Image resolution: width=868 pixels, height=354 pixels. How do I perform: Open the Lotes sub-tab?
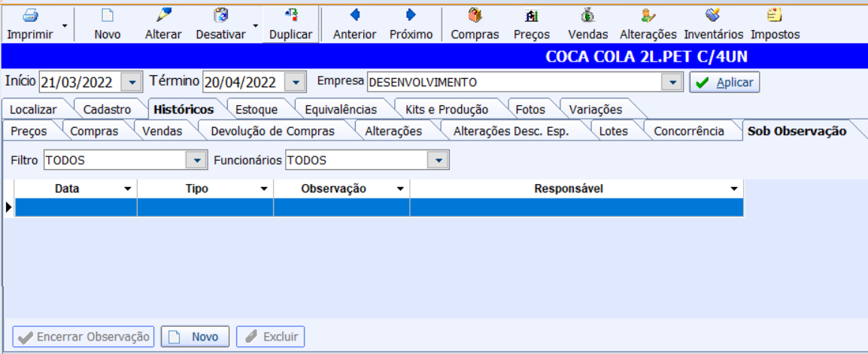613,131
